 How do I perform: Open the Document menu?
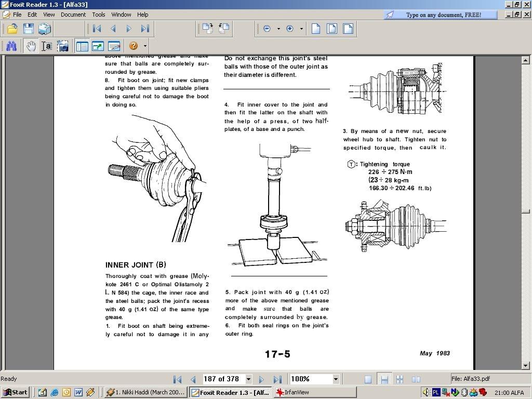click(x=73, y=15)
